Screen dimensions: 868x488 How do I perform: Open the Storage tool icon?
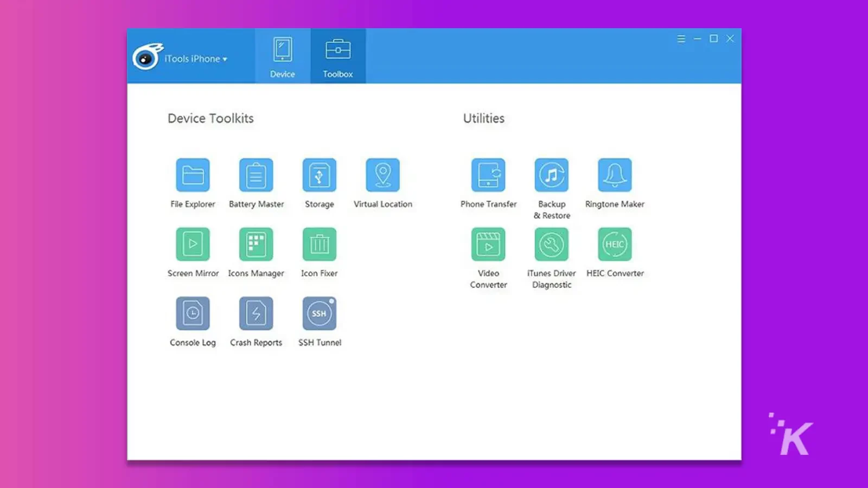[x=320, y=175]
